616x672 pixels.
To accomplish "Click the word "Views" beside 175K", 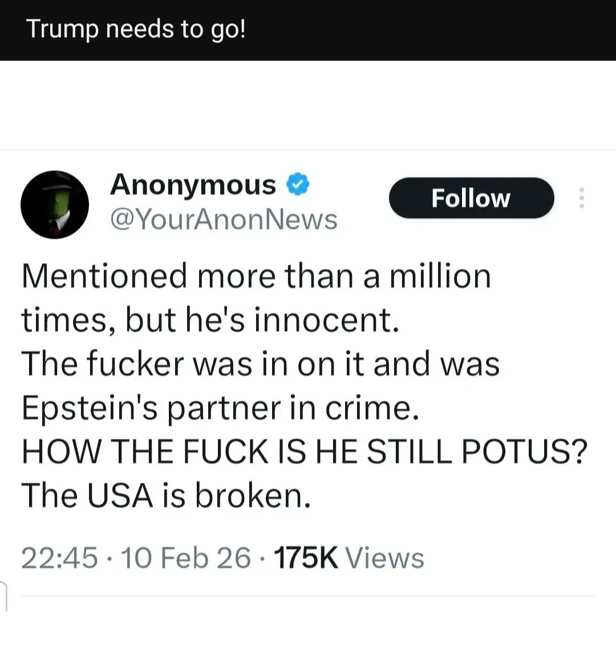I will click(385, 557).
